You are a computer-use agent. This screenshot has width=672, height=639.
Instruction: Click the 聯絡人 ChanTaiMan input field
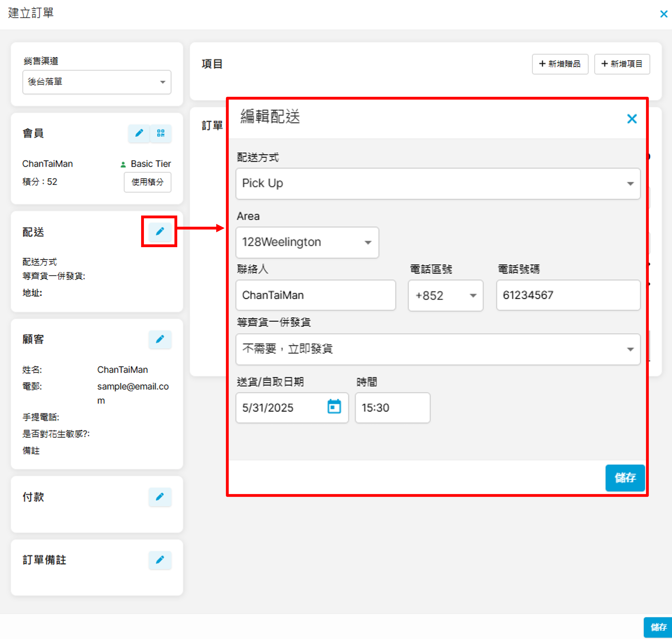[x=316, y=295]
